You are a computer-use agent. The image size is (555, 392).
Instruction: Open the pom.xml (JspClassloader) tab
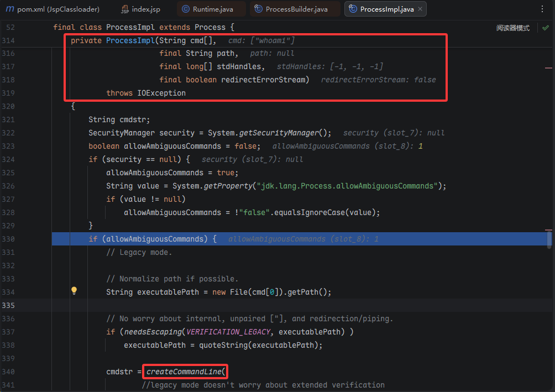tap(58, 9)
